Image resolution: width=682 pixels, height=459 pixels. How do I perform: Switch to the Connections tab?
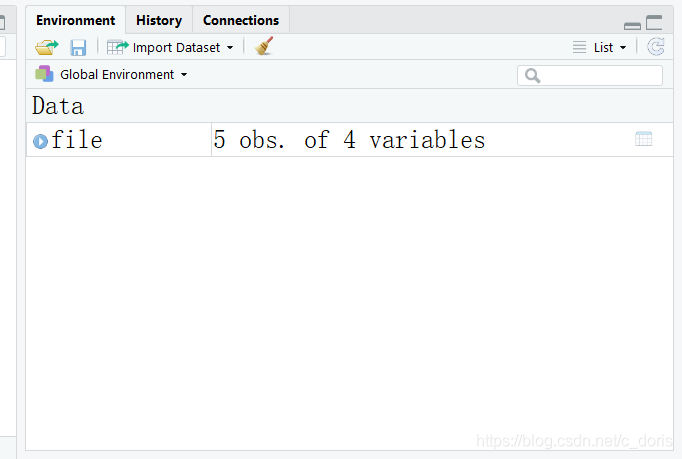coord(241,20)
